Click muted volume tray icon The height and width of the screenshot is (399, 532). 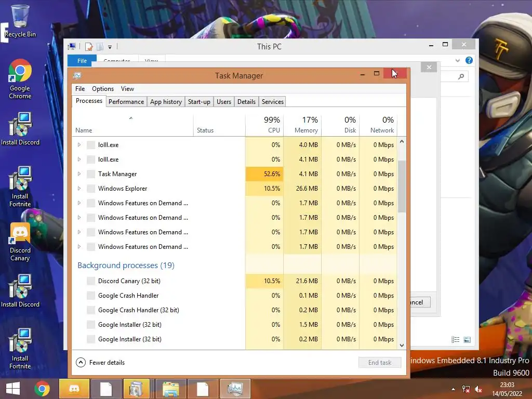click(x=478, y=389)
